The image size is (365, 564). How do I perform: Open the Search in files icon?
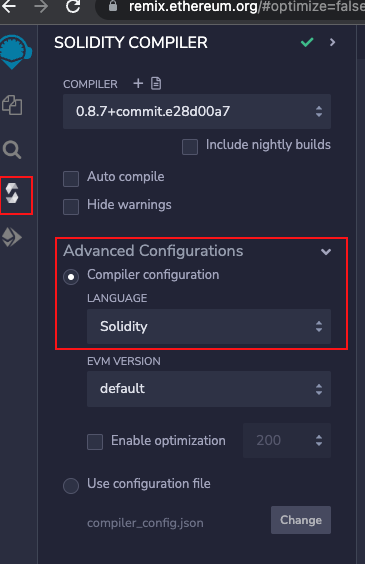(12, 150)
